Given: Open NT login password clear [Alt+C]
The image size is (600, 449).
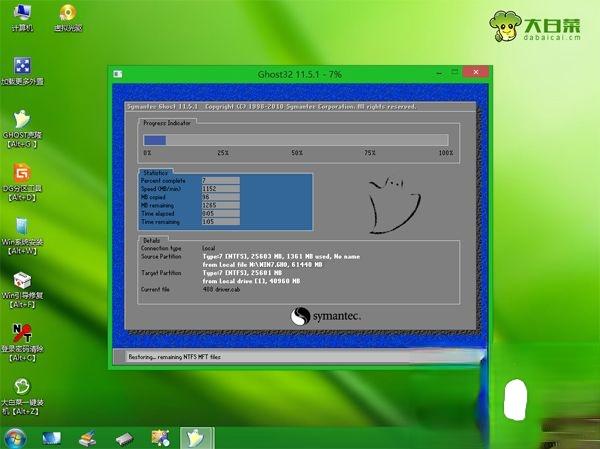Looking at the screenshot, I should (x=22, y=343).
